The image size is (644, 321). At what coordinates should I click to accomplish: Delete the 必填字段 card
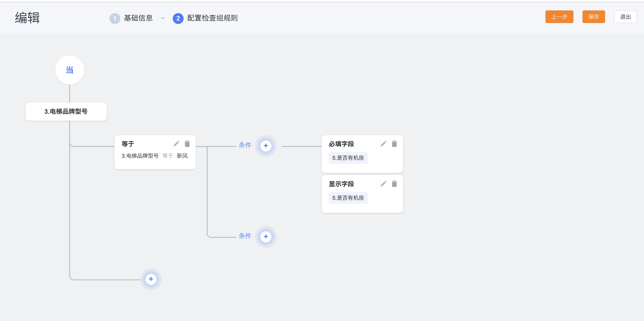click(394, 144)
